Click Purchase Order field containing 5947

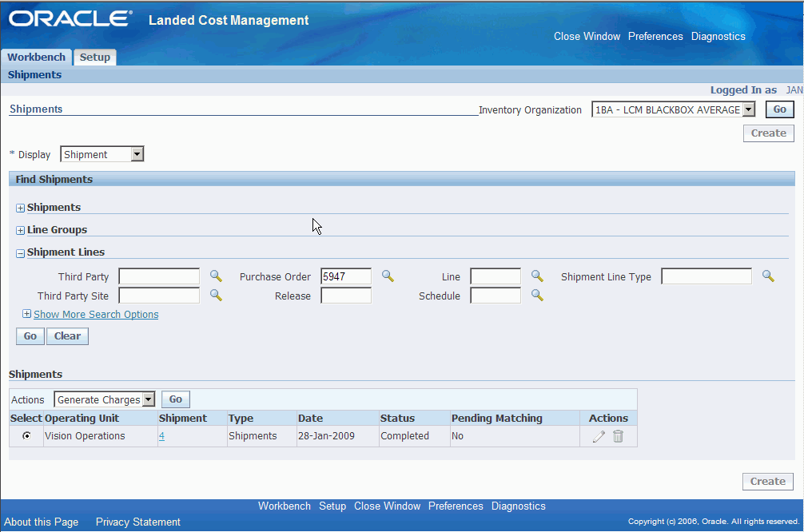click(346, 276)
